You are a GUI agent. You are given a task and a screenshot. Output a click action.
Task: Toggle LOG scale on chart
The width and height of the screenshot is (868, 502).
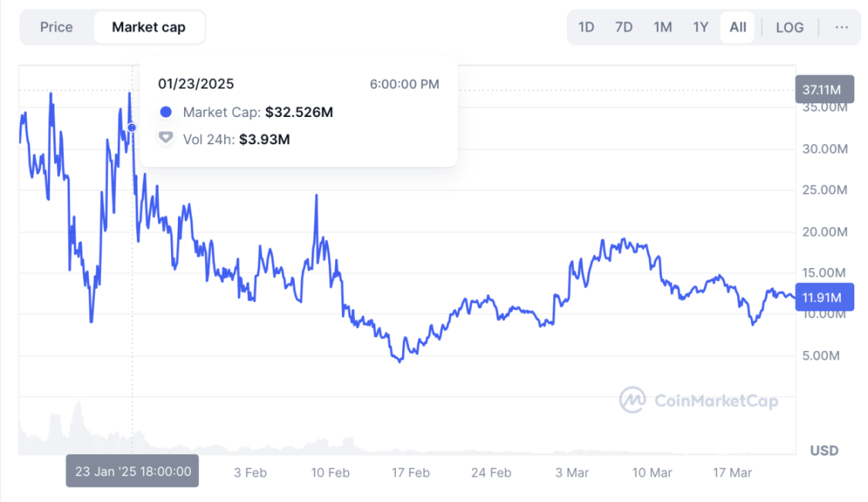789,27
